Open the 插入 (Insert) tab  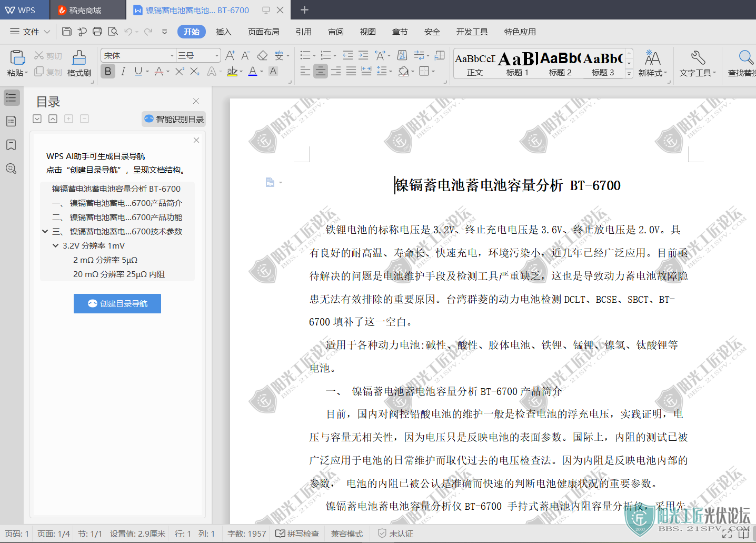click(x=224, y=32)
